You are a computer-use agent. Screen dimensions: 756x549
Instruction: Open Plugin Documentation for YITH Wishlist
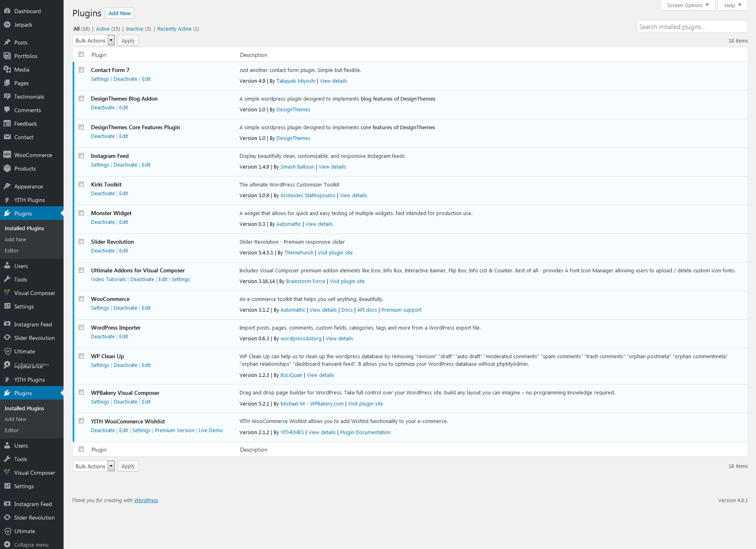pyautogui.click(x=365, y=433)
